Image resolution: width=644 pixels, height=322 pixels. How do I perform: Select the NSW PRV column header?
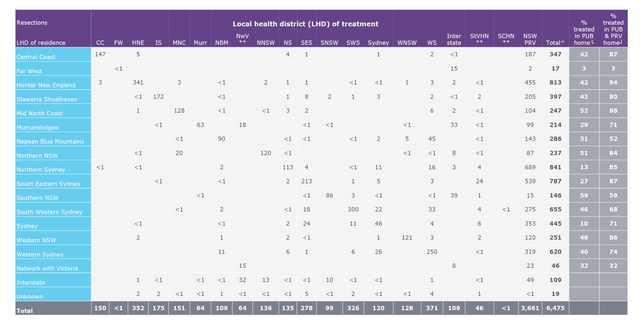point(530,39)
